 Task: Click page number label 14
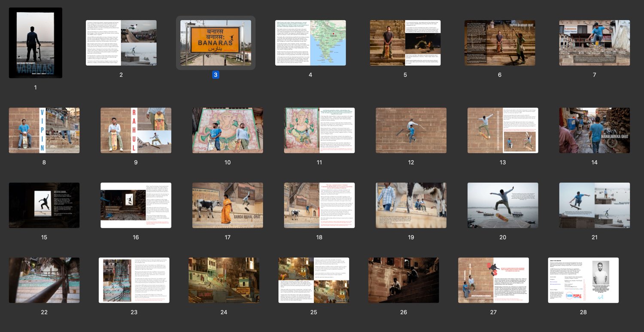595,162
